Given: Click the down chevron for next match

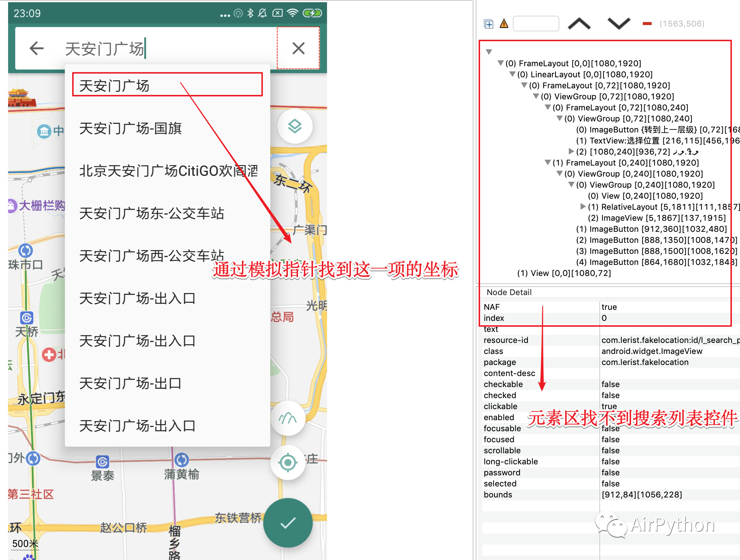Looking at the screenshot, I should coord(619,24).
